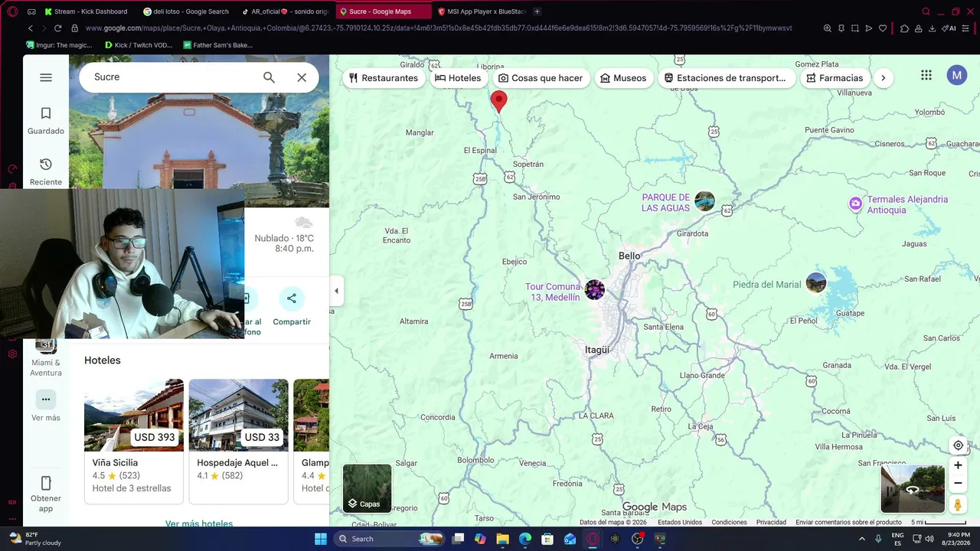Open weather widget showing 82°F
The width and height of the screenshot is (980, 551).
tap(32, 539)
